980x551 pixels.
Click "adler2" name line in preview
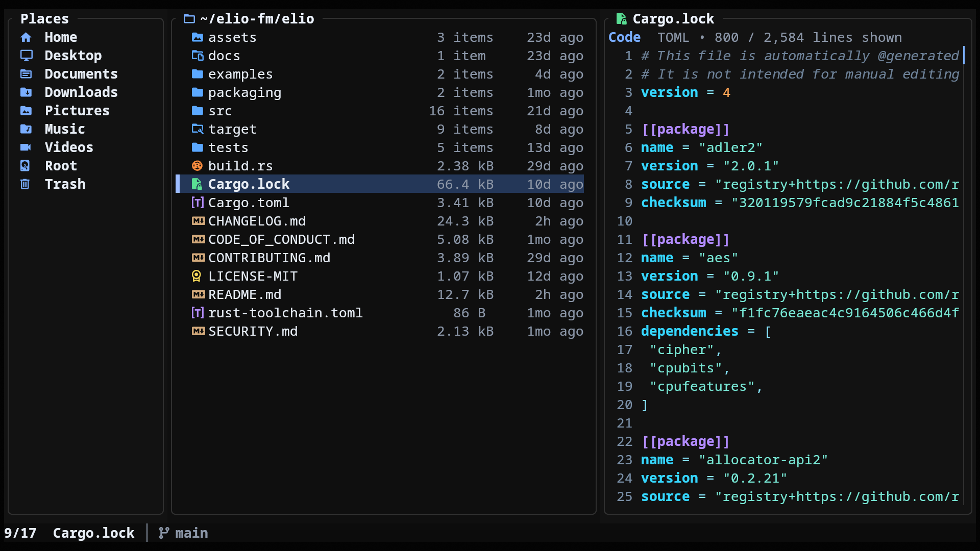(x=702, y=147)
